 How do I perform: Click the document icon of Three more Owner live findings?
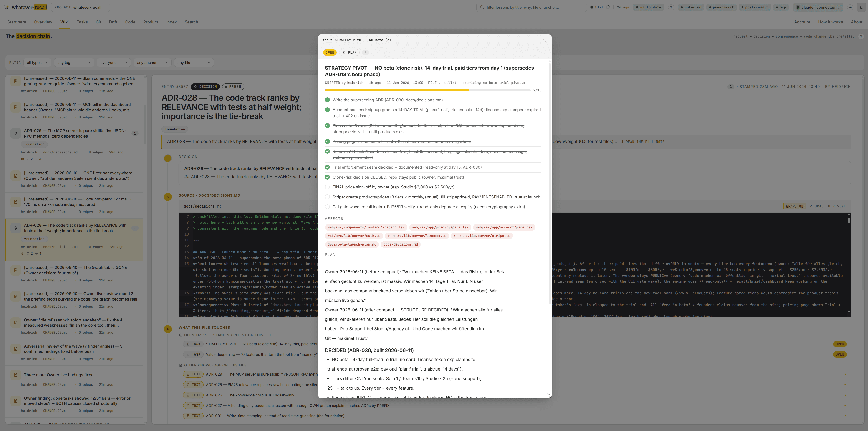coord(15,375)
